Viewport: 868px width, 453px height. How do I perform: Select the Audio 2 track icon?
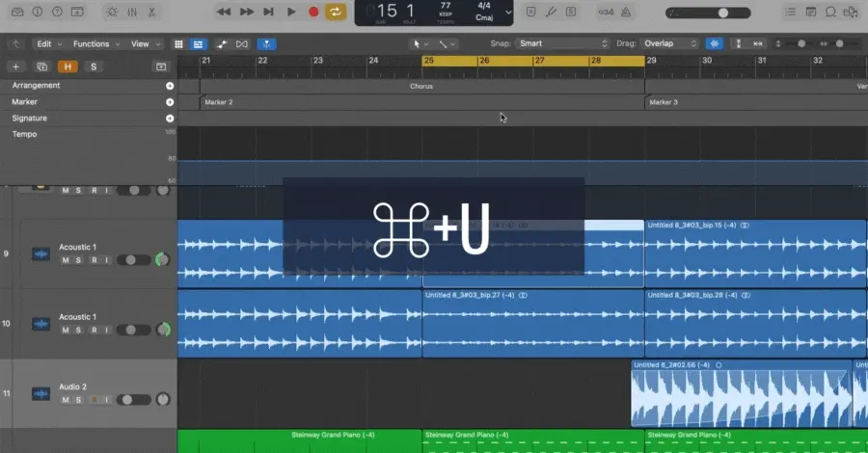(x=41, y=394)
